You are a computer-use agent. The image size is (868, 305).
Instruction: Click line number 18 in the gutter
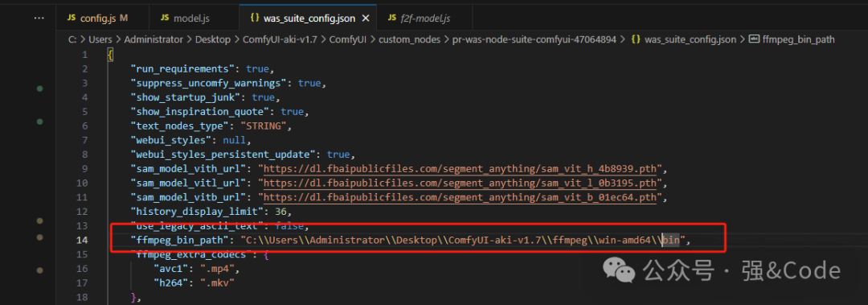[x=82, y=297]
